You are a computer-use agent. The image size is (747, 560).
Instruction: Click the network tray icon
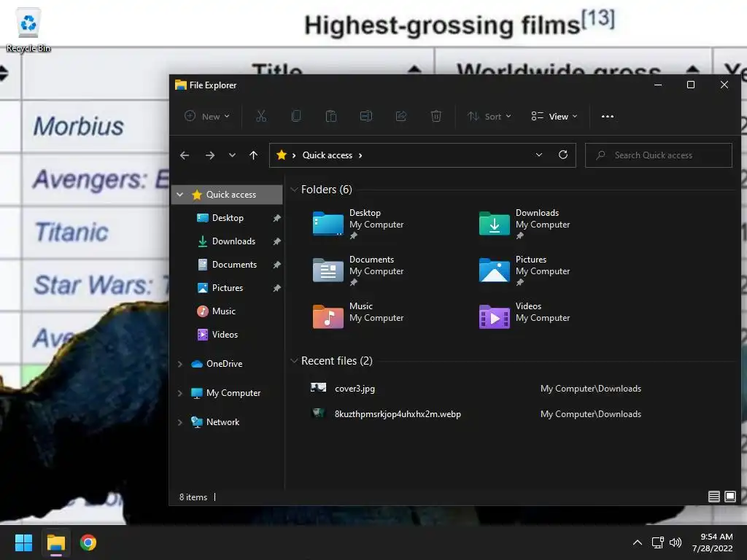click(657, 542)
